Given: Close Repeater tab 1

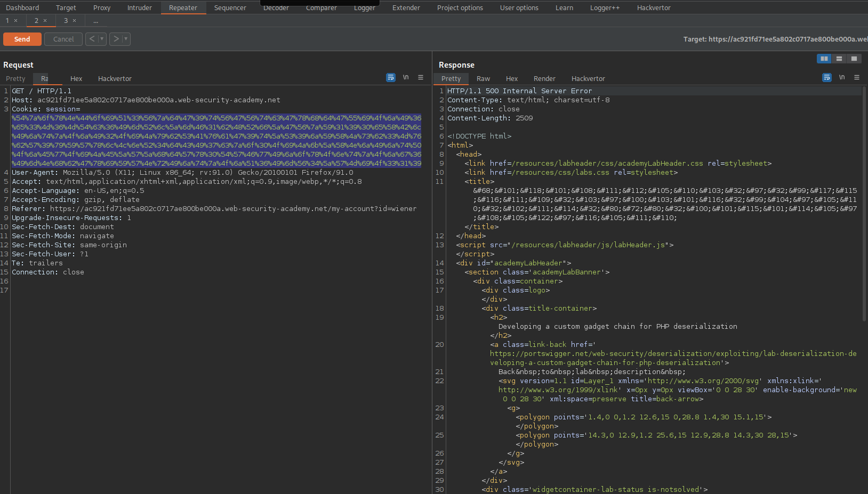Looking at the screenshot, I should tap(16, 21).
